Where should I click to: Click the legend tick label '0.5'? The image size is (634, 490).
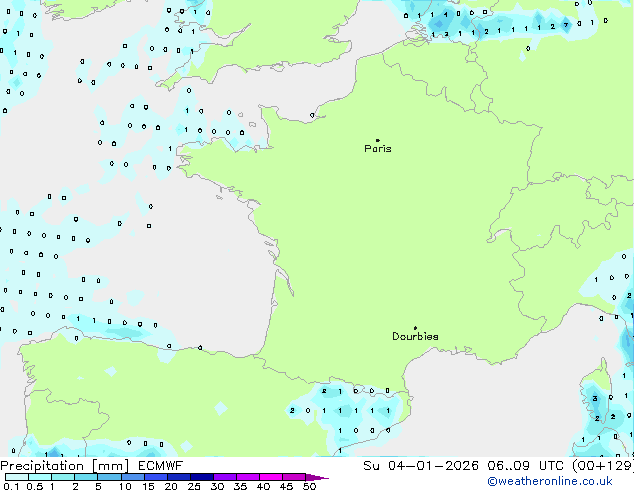click(35, 486)
